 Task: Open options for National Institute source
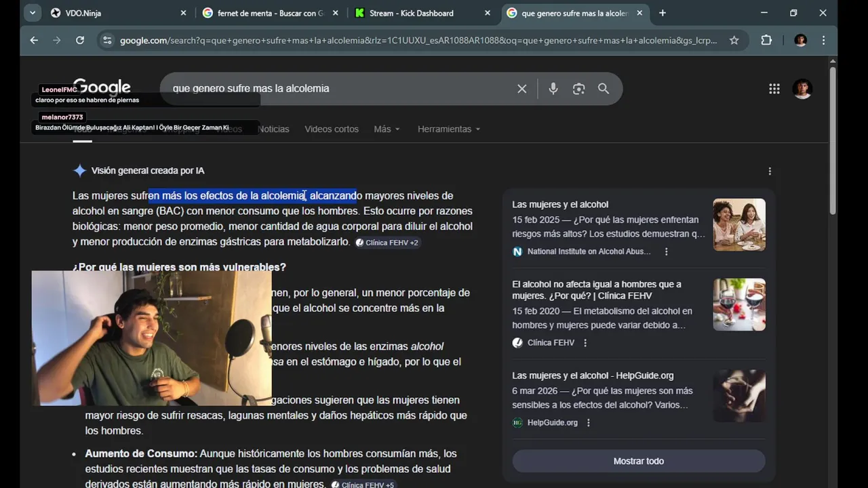666,251
